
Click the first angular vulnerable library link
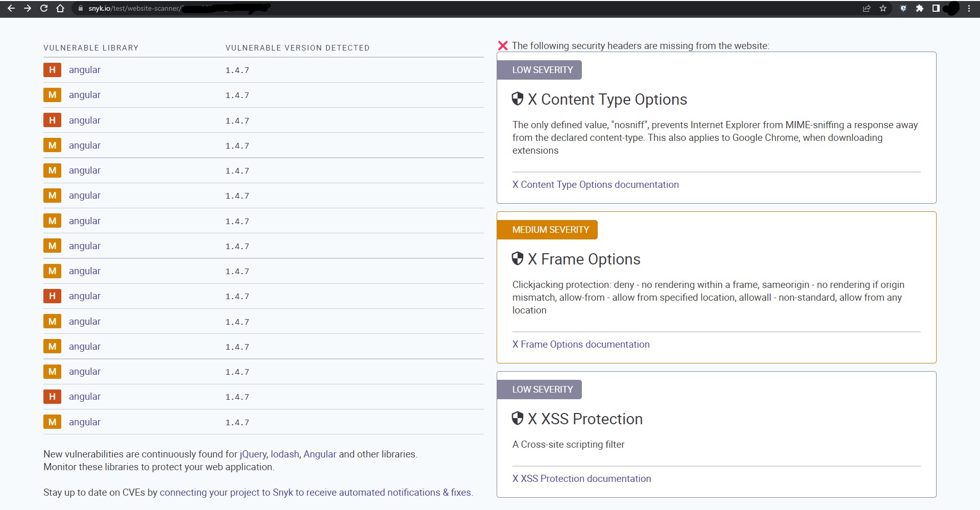(x=85, y=70)
